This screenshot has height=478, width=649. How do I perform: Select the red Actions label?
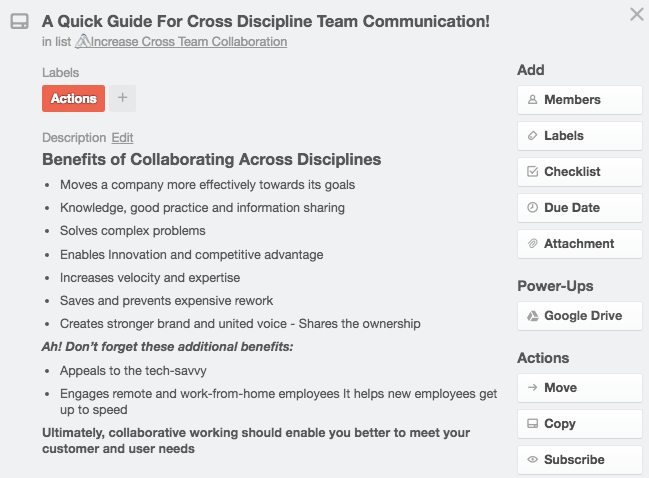73,98
